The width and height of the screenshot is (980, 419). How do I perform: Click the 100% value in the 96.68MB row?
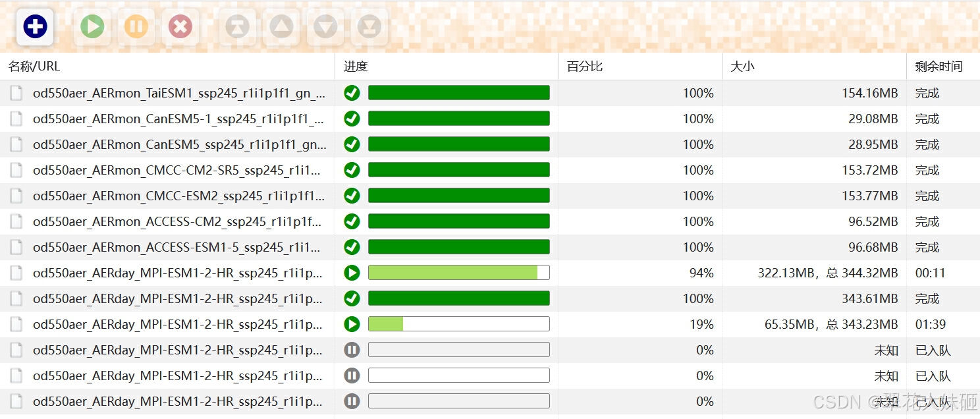click(x=698, y=248)
